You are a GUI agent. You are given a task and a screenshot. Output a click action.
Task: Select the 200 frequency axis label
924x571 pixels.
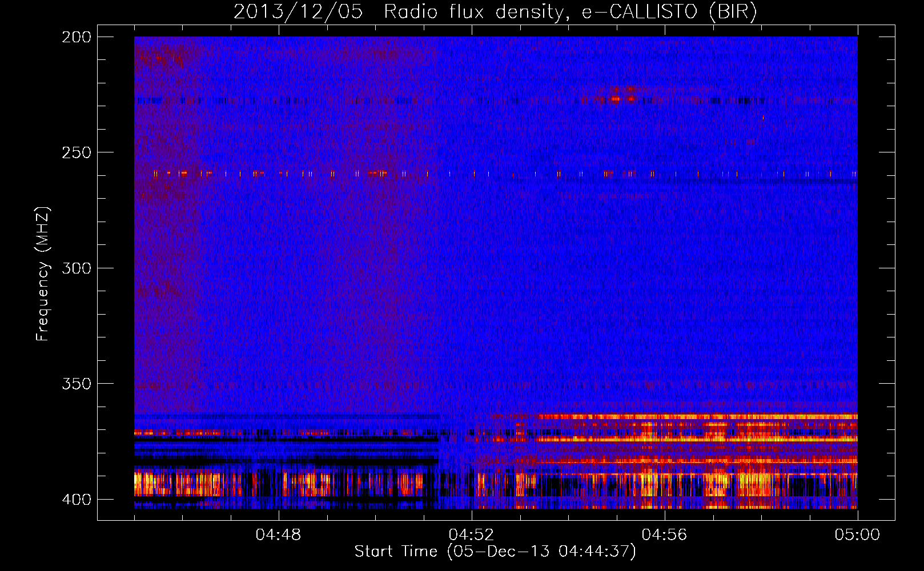click(77, 37)
